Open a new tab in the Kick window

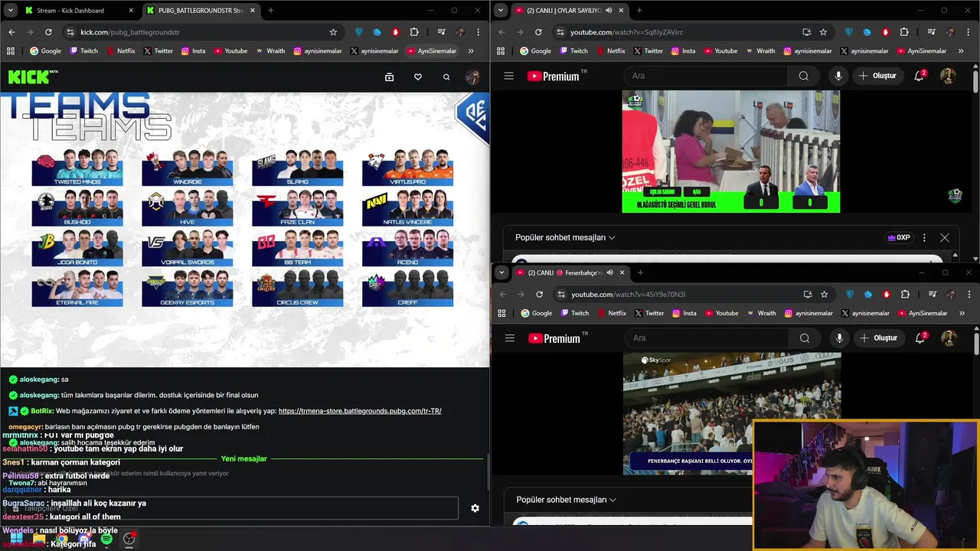pos(270,11)
